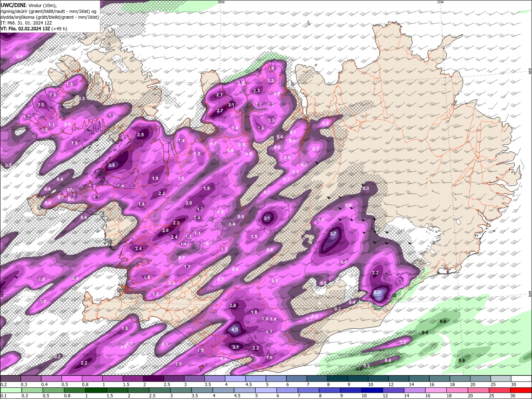Click the '2.6' precipitation value on the map
The image size is (532, 399).
[165, 230]
